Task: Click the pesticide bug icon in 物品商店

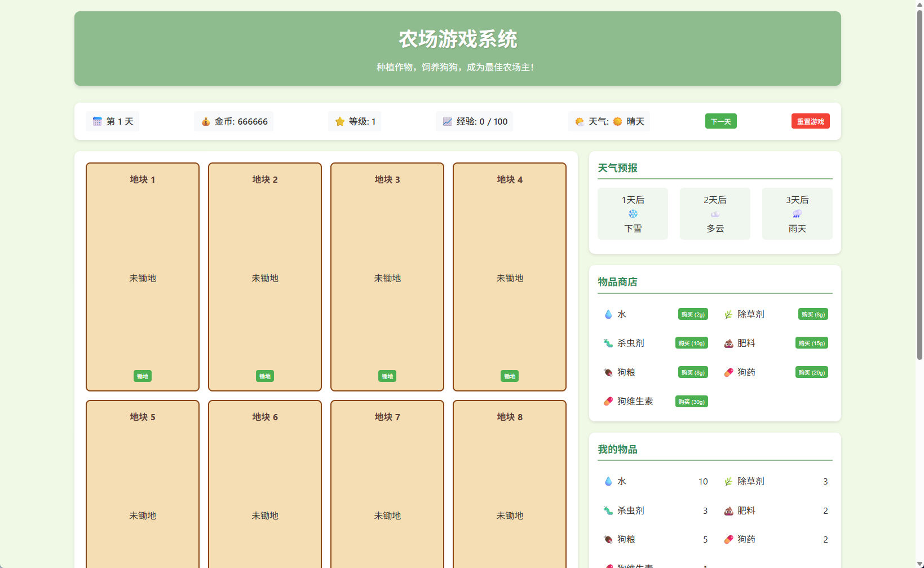Action: pyautogui.click(x=608, y=343)
